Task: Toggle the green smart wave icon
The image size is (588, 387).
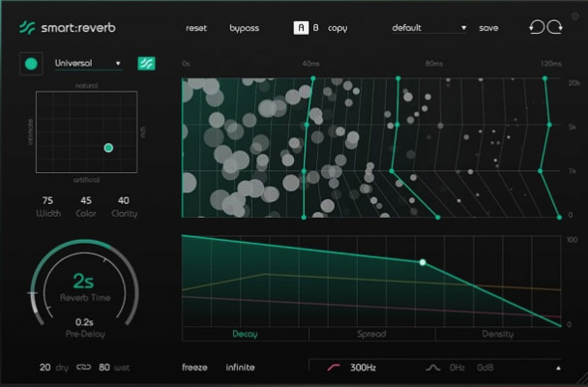Action: (x=147, y=64)
